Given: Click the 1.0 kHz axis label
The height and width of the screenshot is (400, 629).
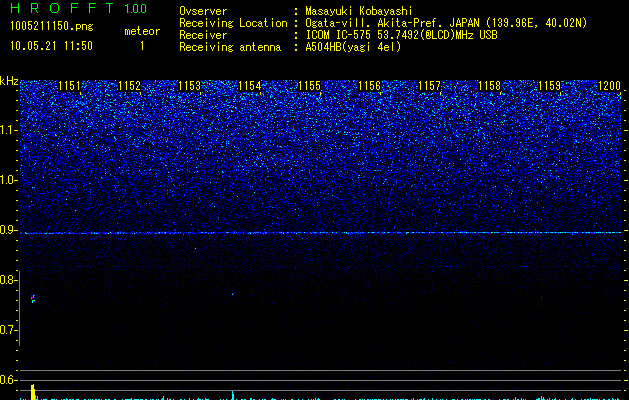Looking at the screenshot, I should pos(8,180).
